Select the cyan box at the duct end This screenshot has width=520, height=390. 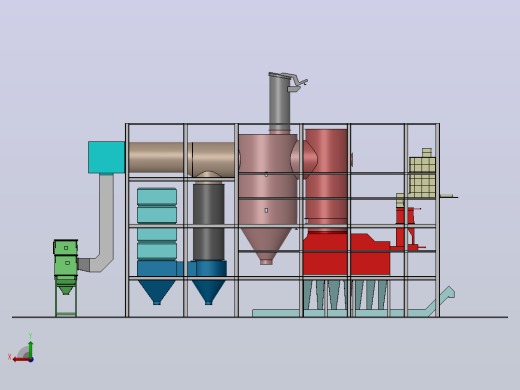coord(107,157)
